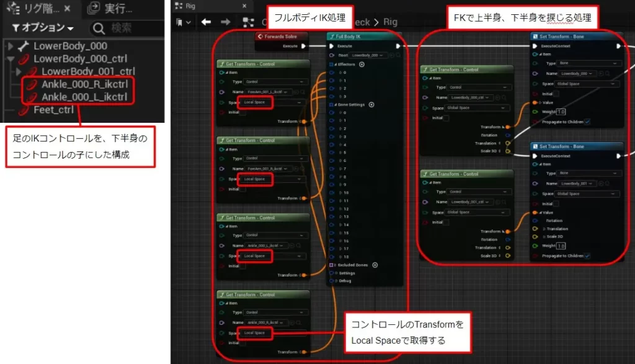This screenshot has height=364, width=635.
Task: Uncheck Propagate to Children on Set Transform Bone
Action: (x=587, y=122)
